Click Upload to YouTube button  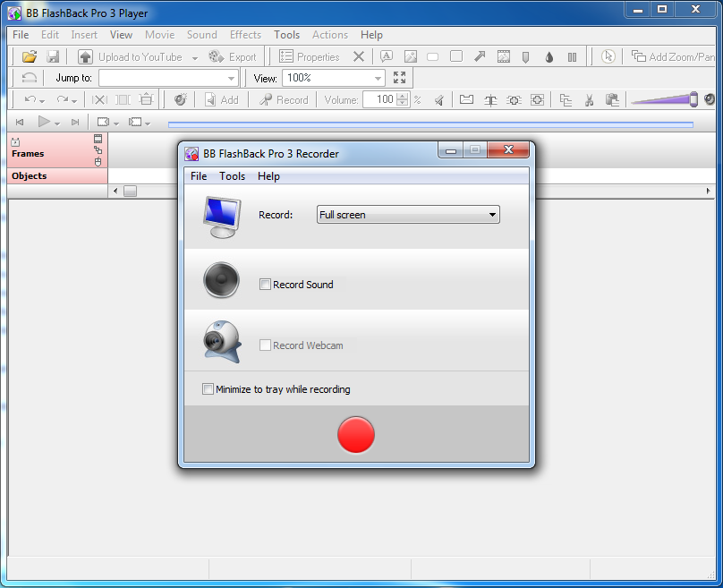(130, 56)
